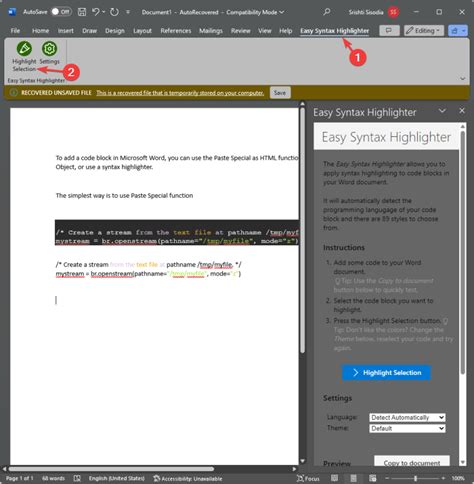Screen dimensions: 474x484
Task: Open the Search magnifier in title bar
Action: click(x=327, y=12)
